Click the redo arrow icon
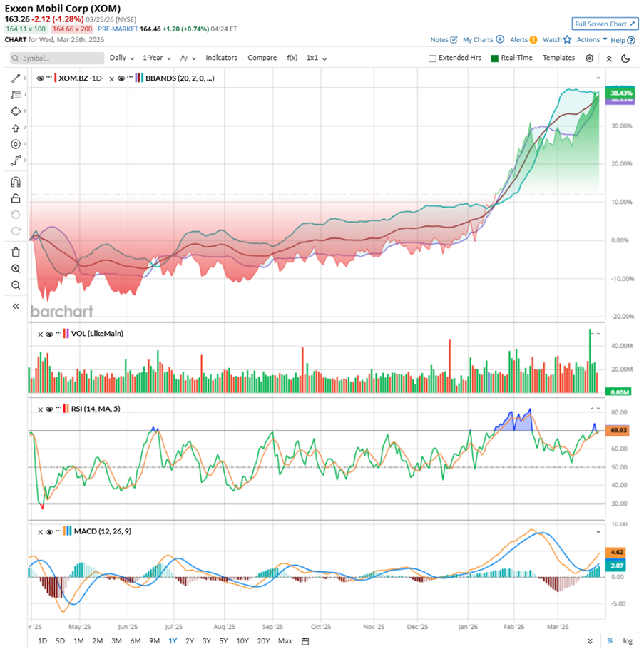The height and width of the screenshot is (654, 644). [16, 231]
